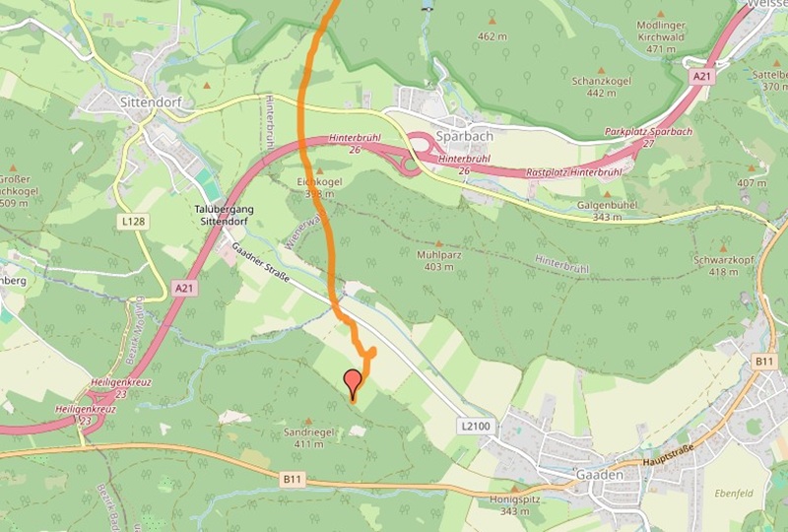Click the Sittendorf village label
The width and height of the screenshot is (788, 532).
151,102
